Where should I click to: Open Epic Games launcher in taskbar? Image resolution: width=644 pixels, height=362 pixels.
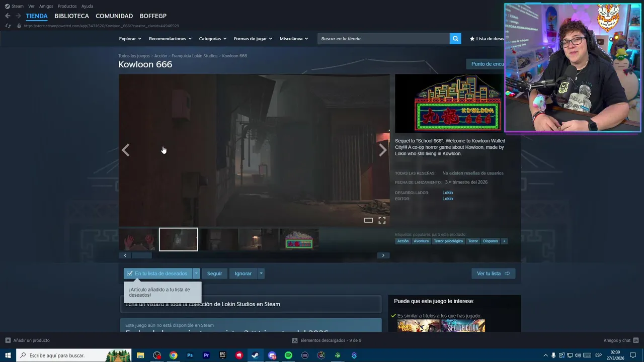222,355
